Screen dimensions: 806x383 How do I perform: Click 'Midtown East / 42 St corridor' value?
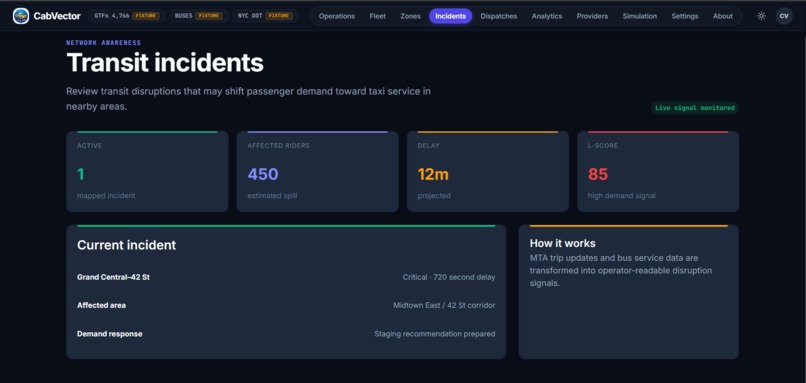coord(444,305)
